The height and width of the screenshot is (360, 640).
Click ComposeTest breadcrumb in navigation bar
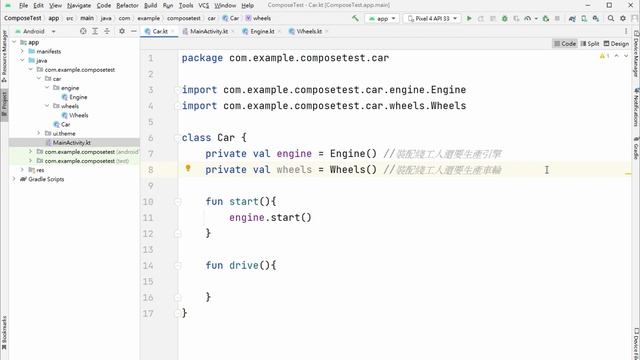(22, 18)
